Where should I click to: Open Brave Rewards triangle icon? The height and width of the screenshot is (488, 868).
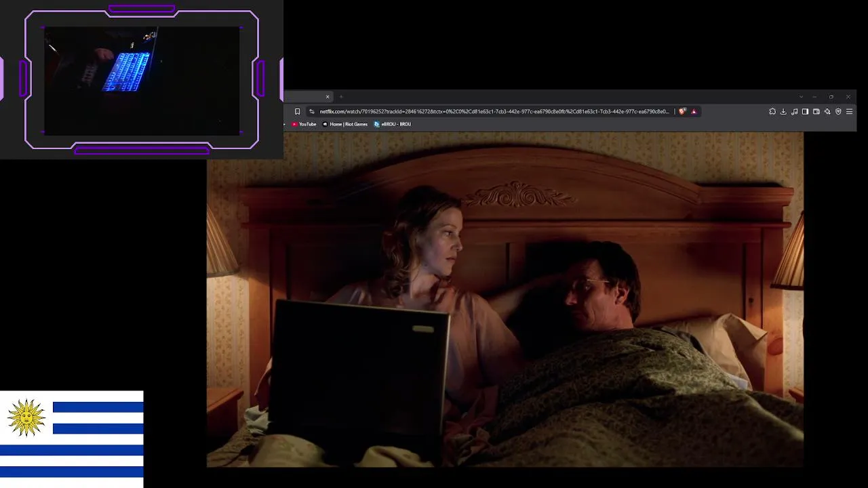(x=694, y=112)
